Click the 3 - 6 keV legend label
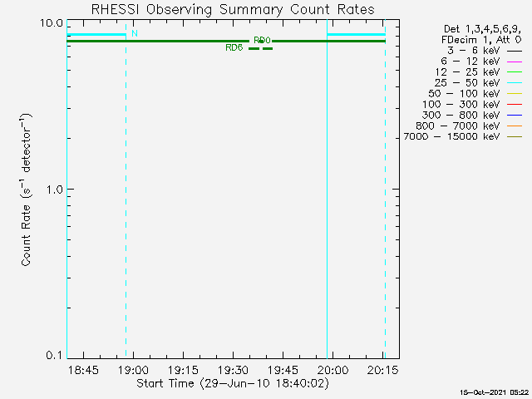Image resolution: width=532 pixels, height=399 pixels. tap(474, 51)
